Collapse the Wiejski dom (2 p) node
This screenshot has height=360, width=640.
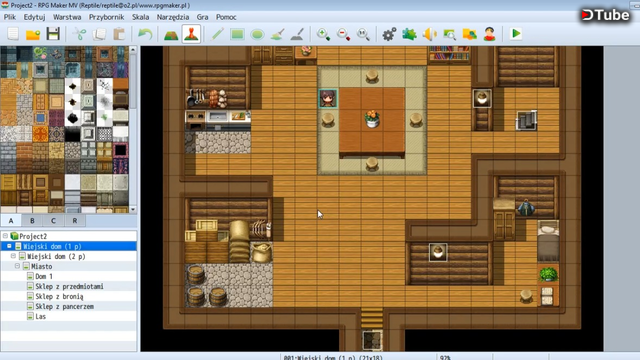tap(13, 256)
